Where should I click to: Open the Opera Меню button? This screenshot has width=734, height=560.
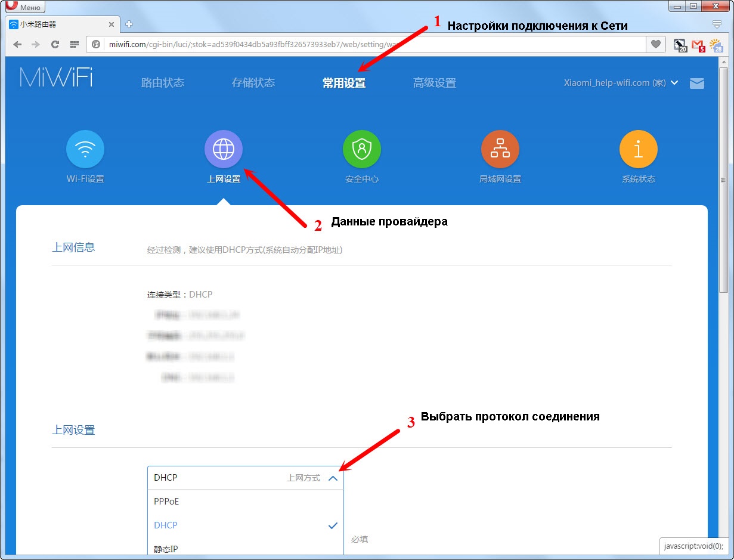24,7
